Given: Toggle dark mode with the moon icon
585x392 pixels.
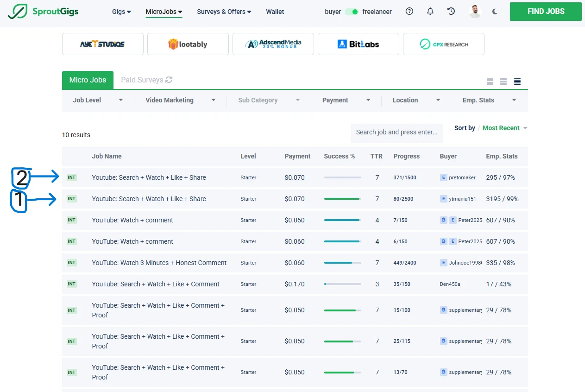Looking at the screenshot, I should [x=495, y=12].
